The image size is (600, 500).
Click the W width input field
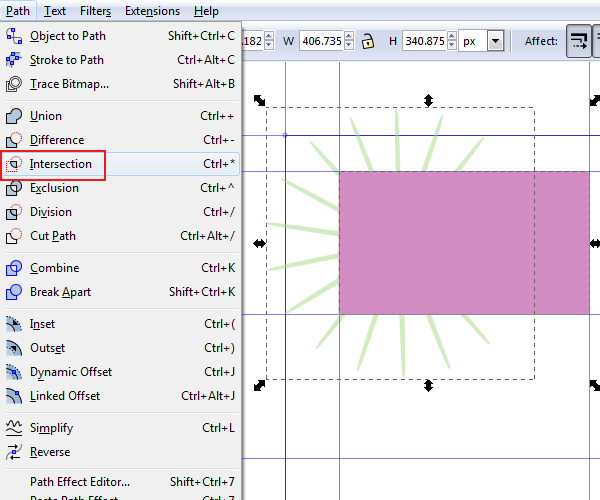tap(322, 41)
